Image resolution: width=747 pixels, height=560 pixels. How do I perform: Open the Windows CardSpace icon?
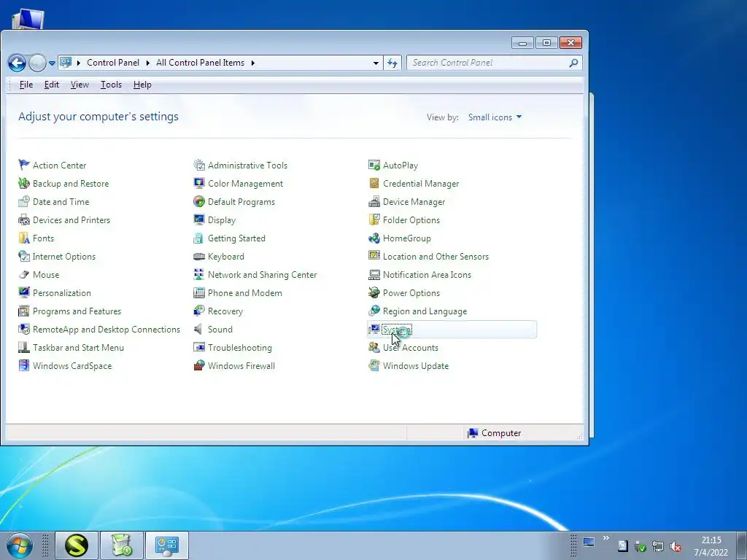point(24,366)
